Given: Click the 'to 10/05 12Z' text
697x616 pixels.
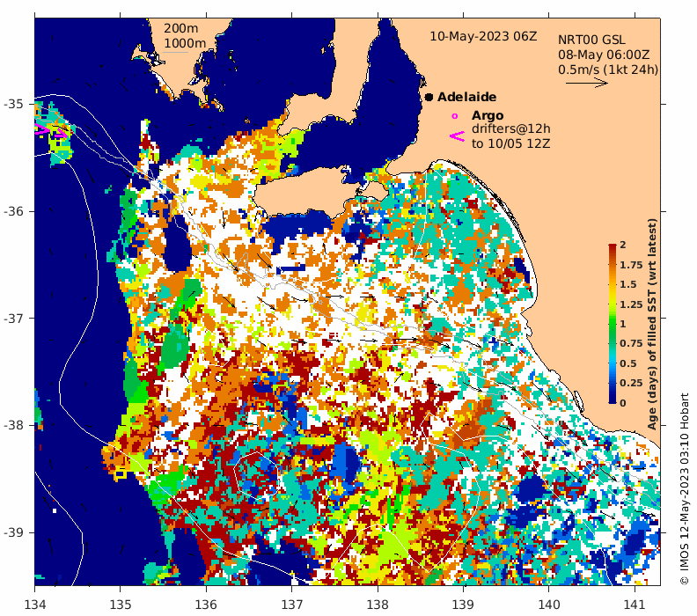Looking at the screenshot, I should point(510,143).
